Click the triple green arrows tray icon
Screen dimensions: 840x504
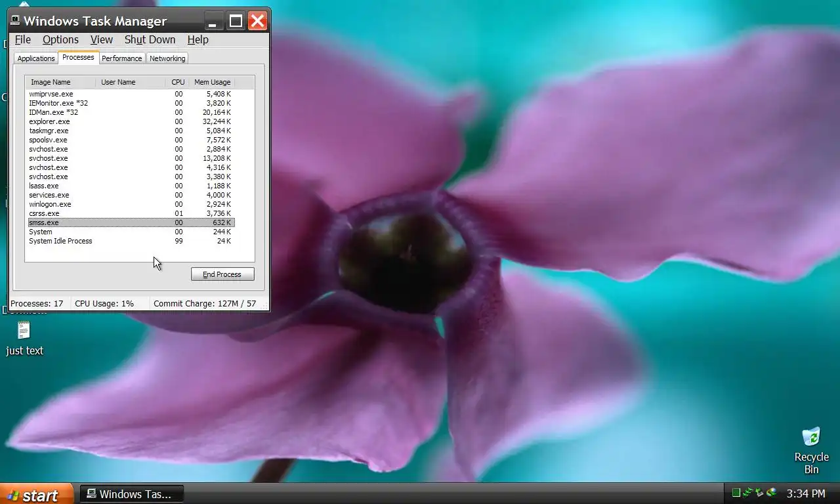(747, 493)
